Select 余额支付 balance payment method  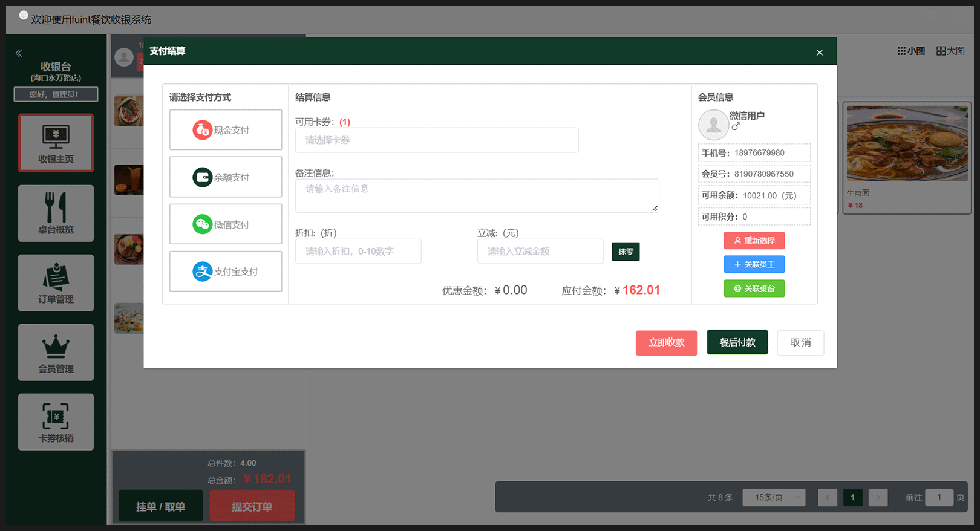(226, 177)
